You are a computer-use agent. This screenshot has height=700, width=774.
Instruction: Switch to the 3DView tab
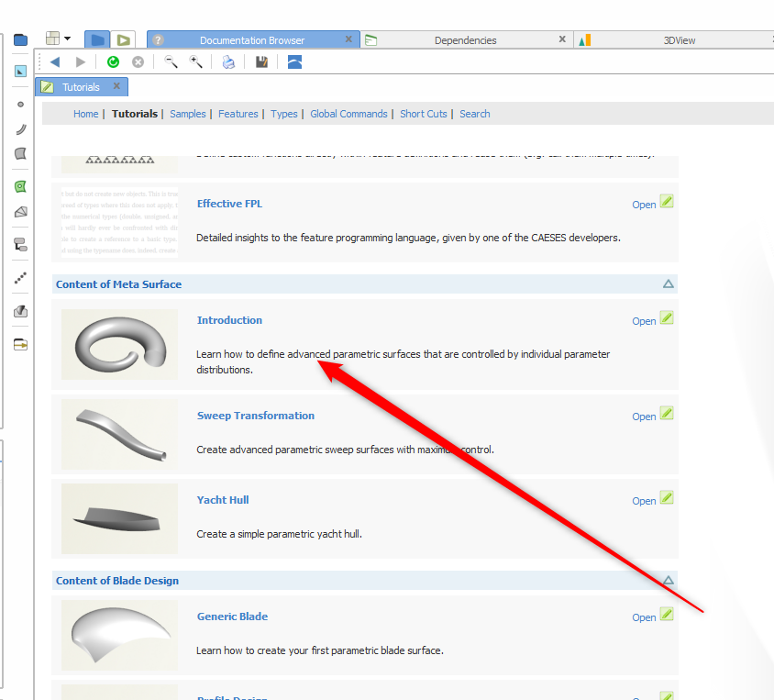(x=680, y=40)
